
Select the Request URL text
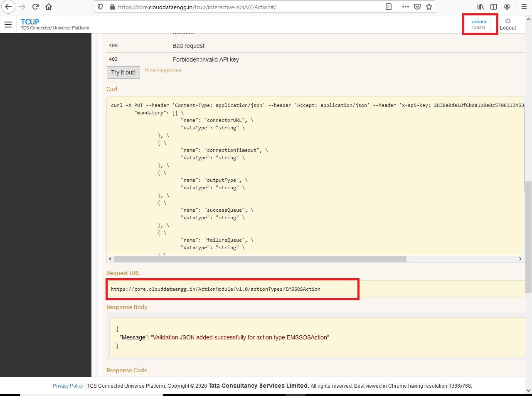tap(216, 289)
